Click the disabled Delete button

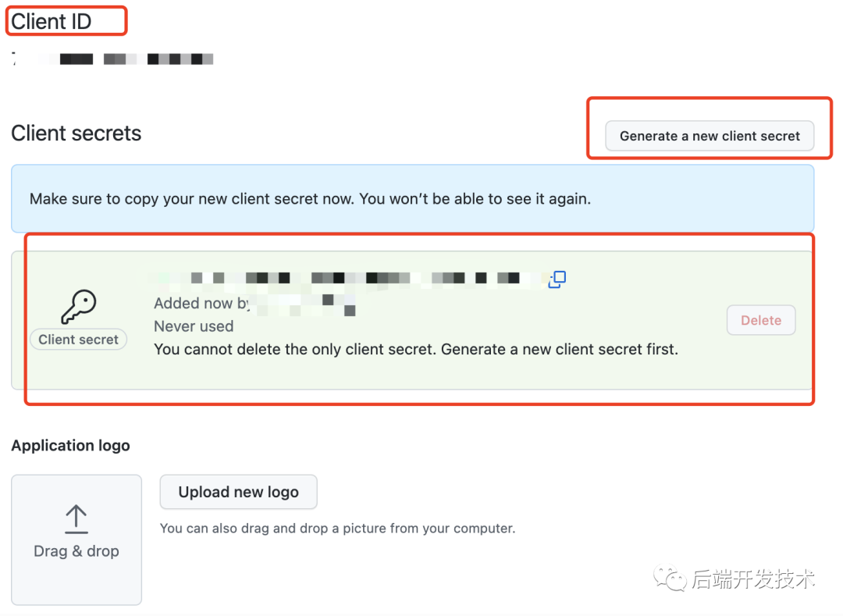[x=761, y=319]
